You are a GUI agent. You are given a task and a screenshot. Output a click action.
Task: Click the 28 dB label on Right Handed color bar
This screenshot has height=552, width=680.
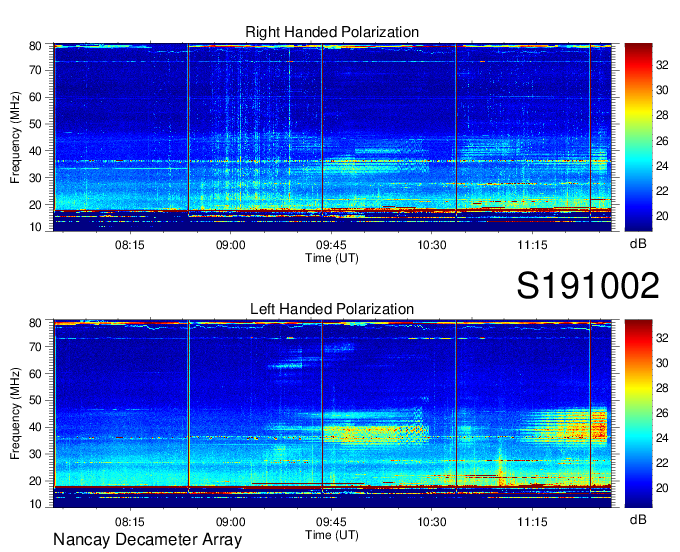pyautogui.click(x=662, y=115)
